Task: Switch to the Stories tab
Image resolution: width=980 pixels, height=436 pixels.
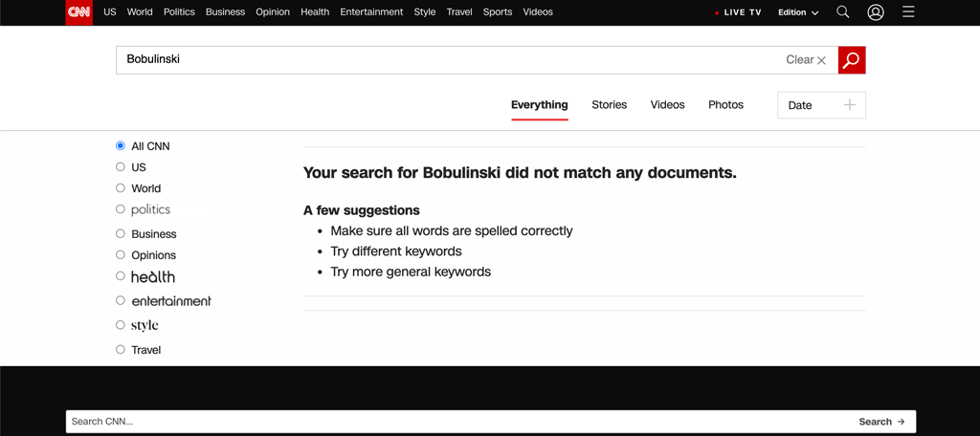Action: [x=609, y=105]
